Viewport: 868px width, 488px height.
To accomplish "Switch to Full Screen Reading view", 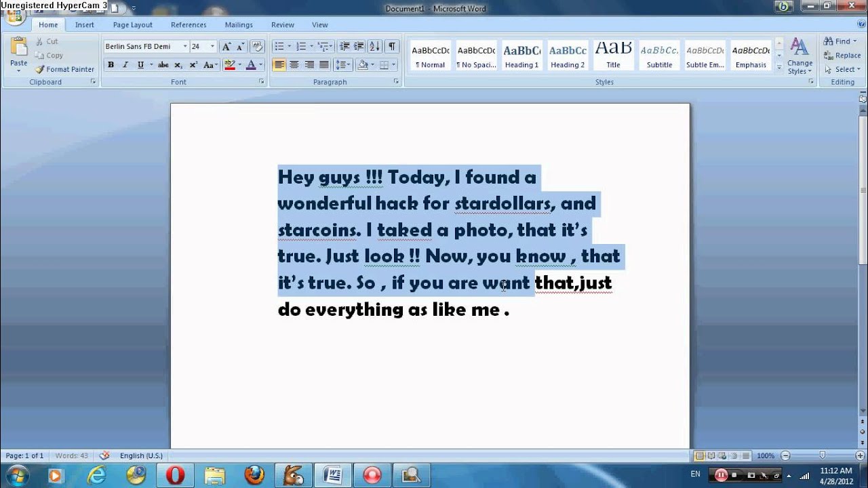I will click(711, 456).
